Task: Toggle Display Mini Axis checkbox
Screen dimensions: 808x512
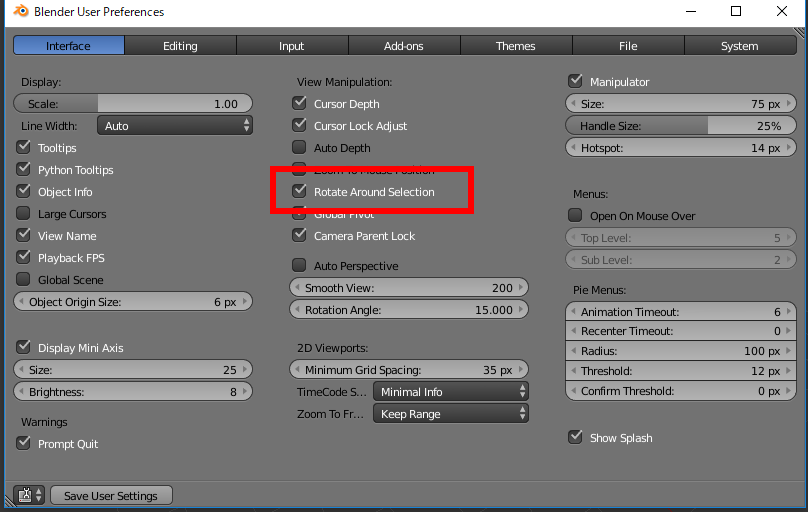Action: pos(24,347)
